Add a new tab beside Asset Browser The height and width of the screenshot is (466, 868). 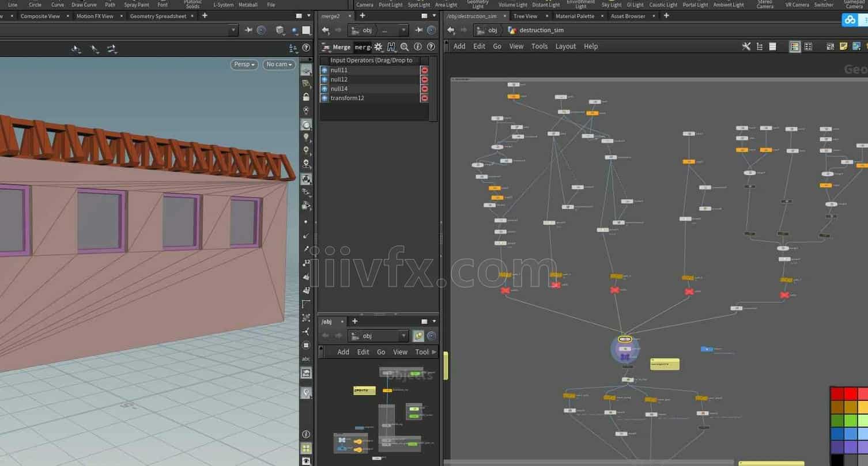click(x=666, y=16)
